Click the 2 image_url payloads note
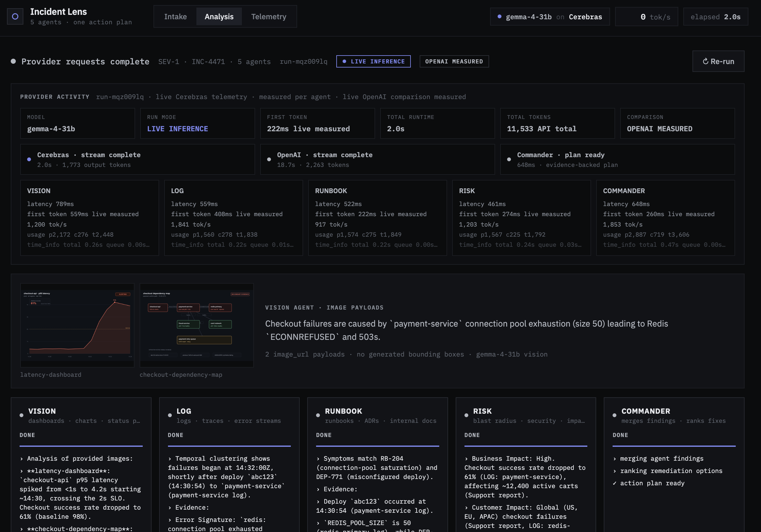This screenshot has height=532, width=761. (406, 354)
